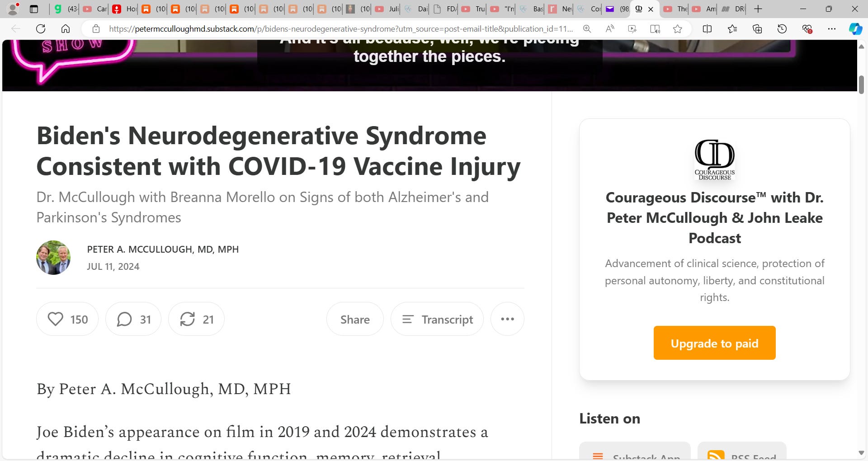Click the text 'By Peter A. McCullough, MD, MPH'

[x=164, y=389]
